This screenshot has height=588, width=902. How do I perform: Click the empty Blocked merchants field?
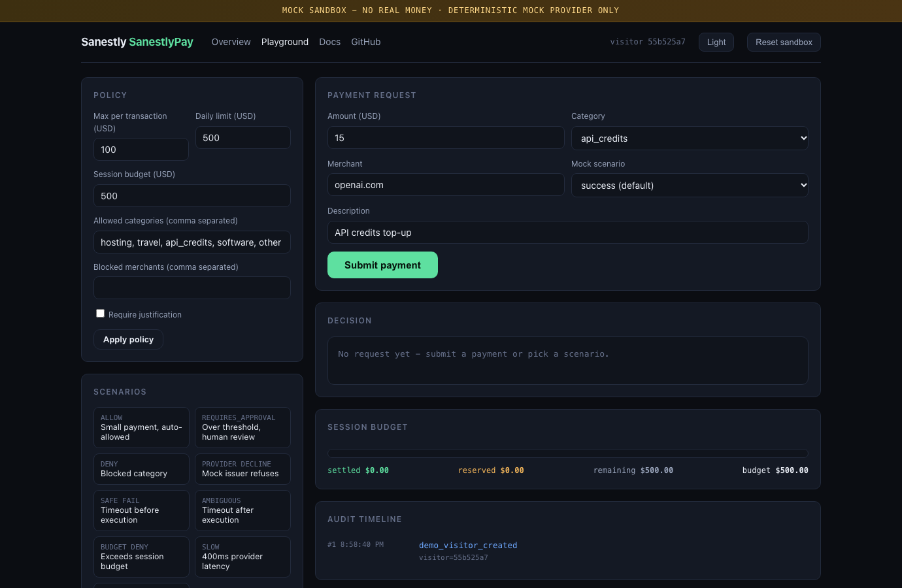pos(192,288)
